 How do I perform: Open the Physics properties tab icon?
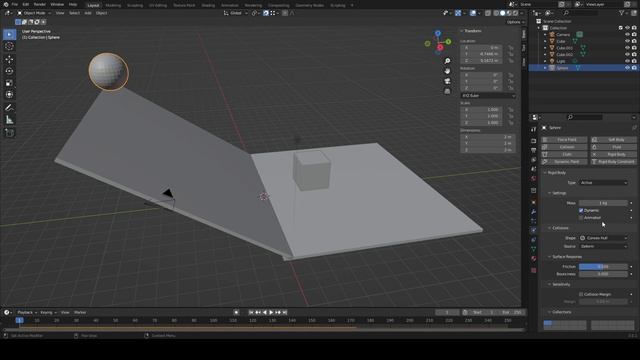pyautogui.click(x=533, y=231)
